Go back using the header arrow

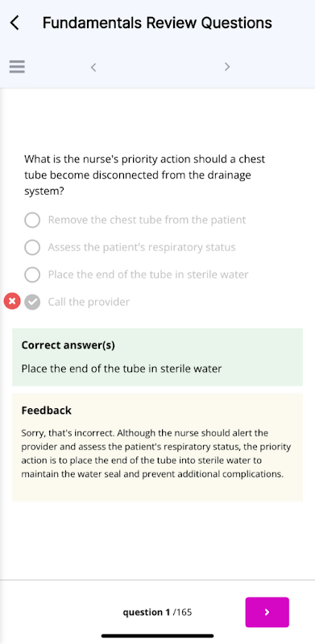pos(15,23)
